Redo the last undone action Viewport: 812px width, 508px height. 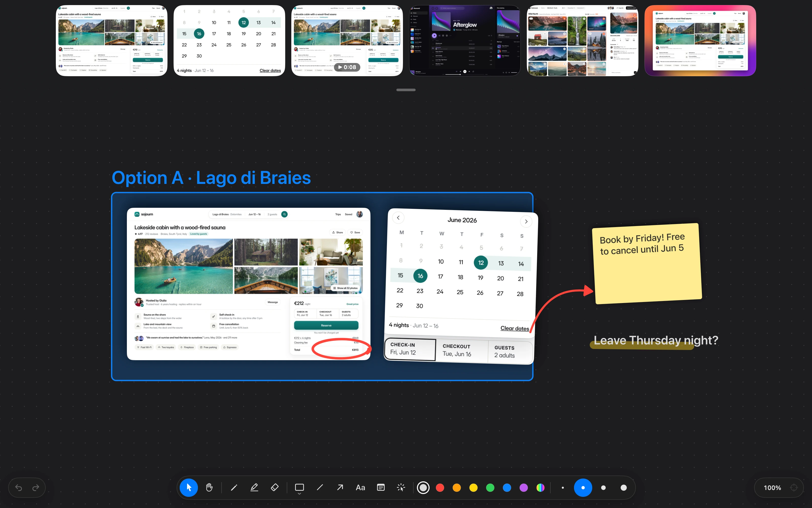pyautogui.click(x=36, y=488)
